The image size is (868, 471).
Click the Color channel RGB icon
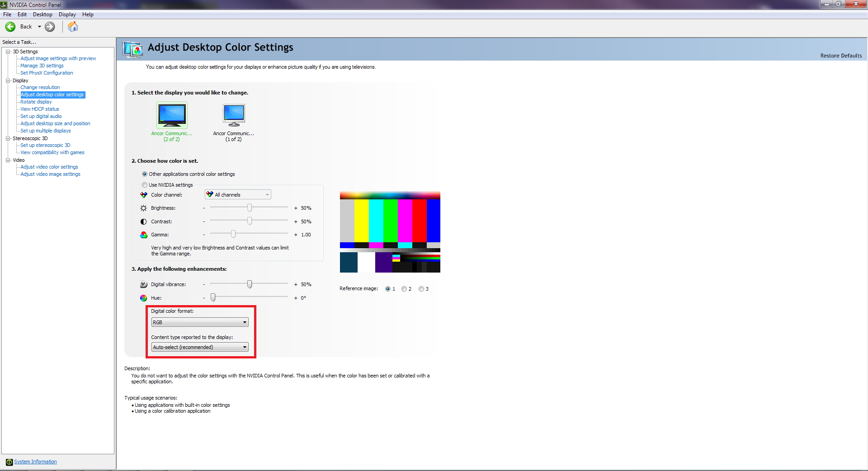(144, 195)
